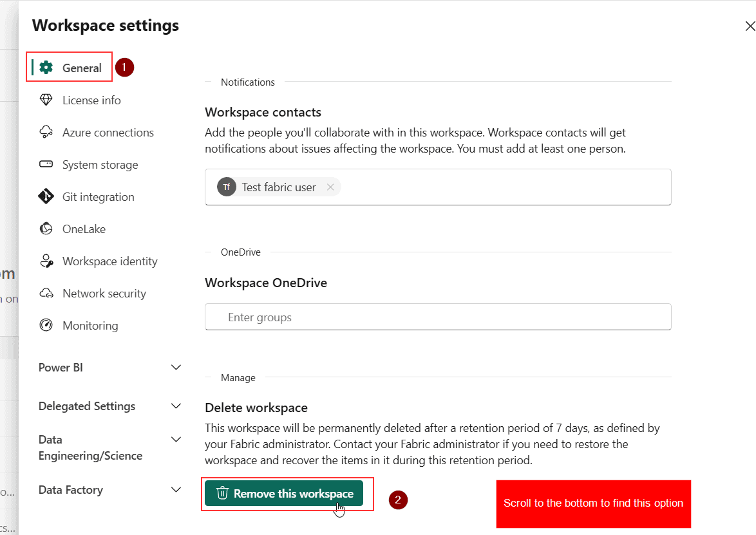Click the License info diamond icon
This screenshot has height=535, width=756.
[46, 100]
